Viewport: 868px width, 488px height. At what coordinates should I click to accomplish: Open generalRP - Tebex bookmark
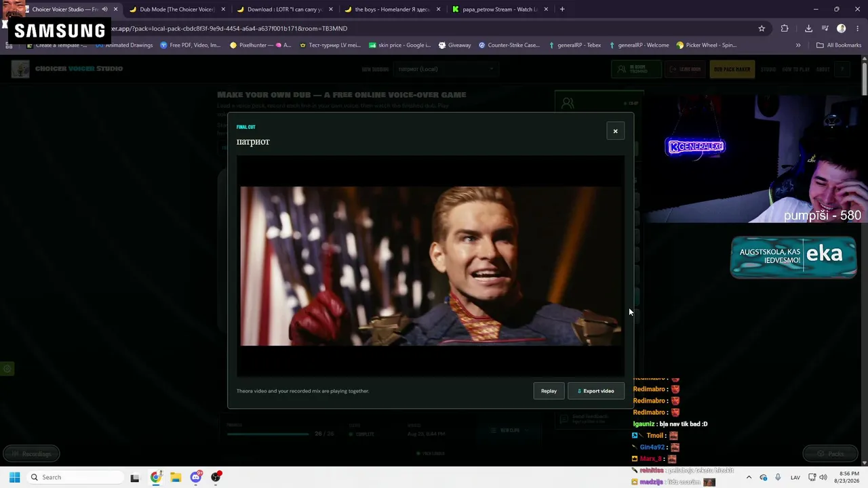point(574,45)
